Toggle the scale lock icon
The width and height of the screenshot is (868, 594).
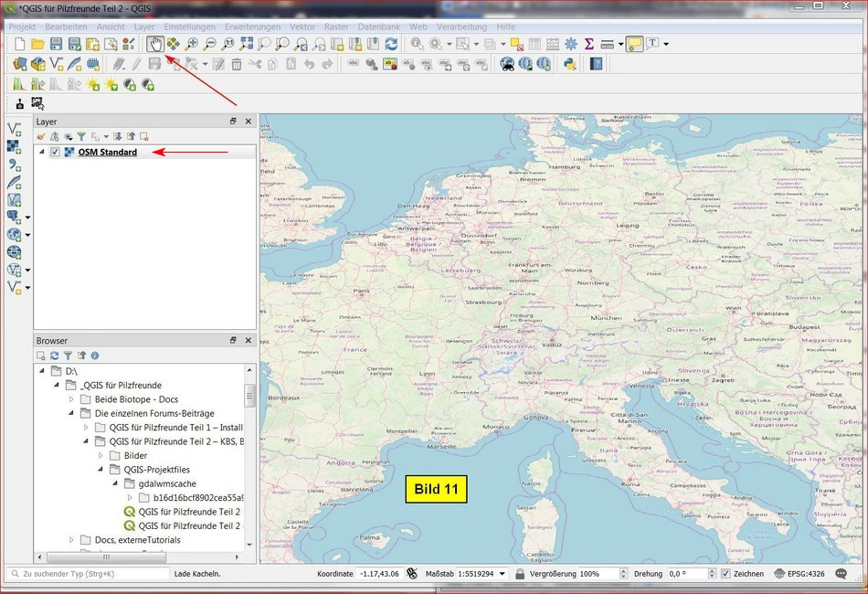pyautogui.click(x=519, y=574)
